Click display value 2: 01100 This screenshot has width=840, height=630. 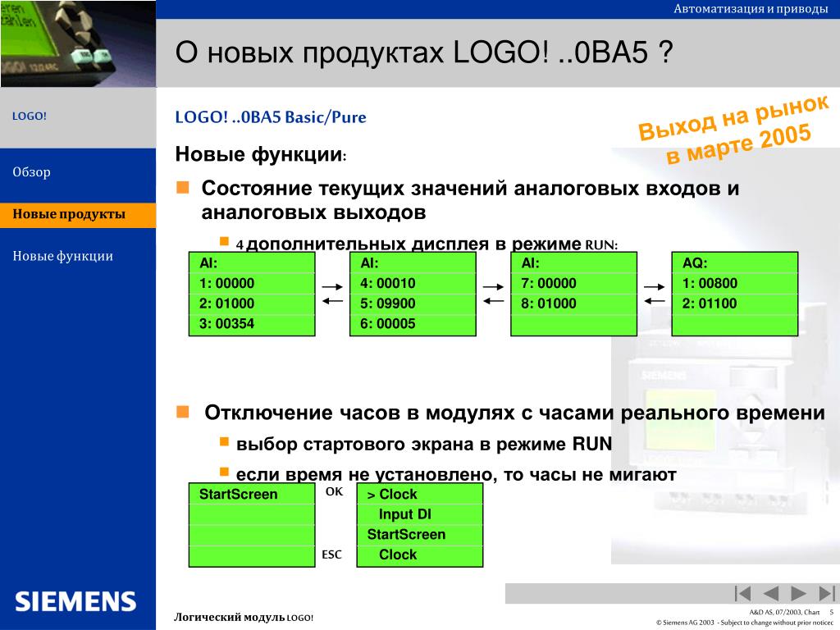[x=710, y=304]
